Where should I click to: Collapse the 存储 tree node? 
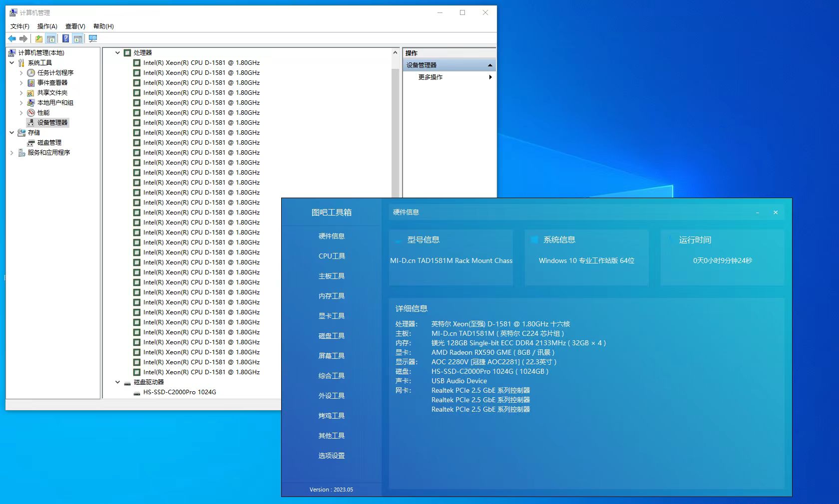[x=12, y=132]
